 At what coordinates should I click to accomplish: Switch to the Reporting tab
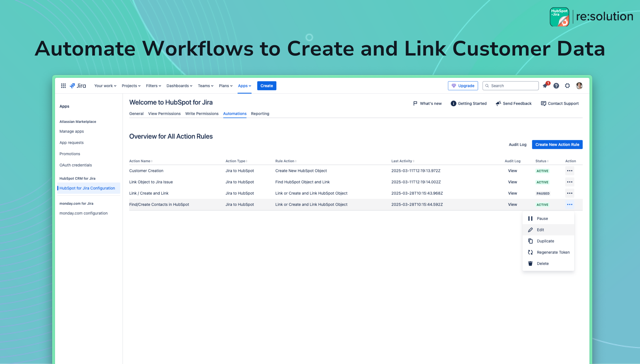tap(260, 113)
